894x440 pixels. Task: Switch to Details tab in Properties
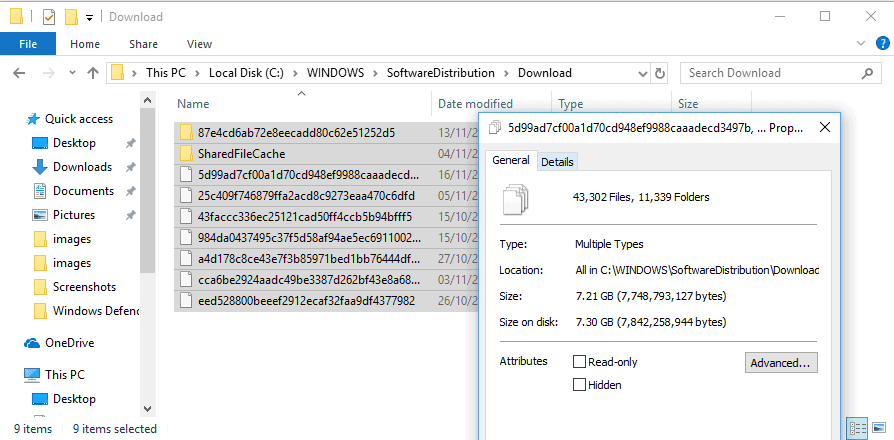pos(557,162)
